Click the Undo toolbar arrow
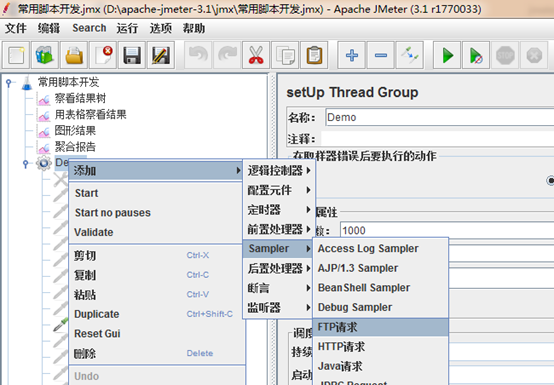This screenshot has height=385, width=554. [x=198, y=55]
